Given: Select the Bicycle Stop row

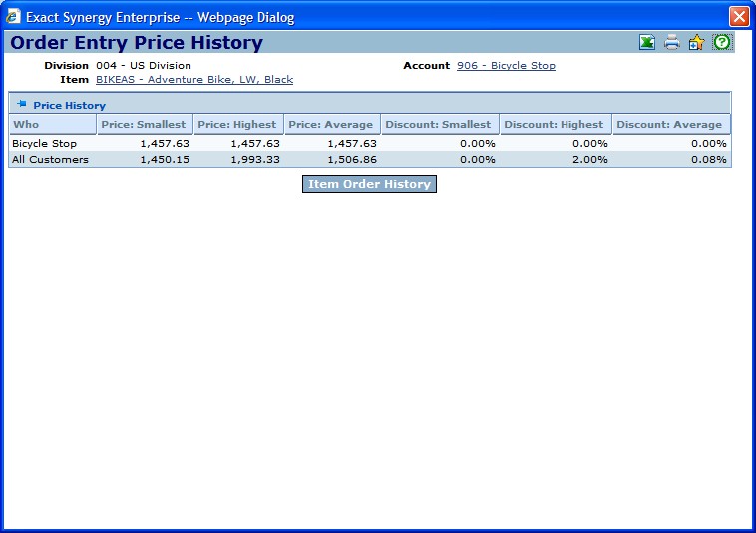Looking at the screenshot, I should click(44, 144).
